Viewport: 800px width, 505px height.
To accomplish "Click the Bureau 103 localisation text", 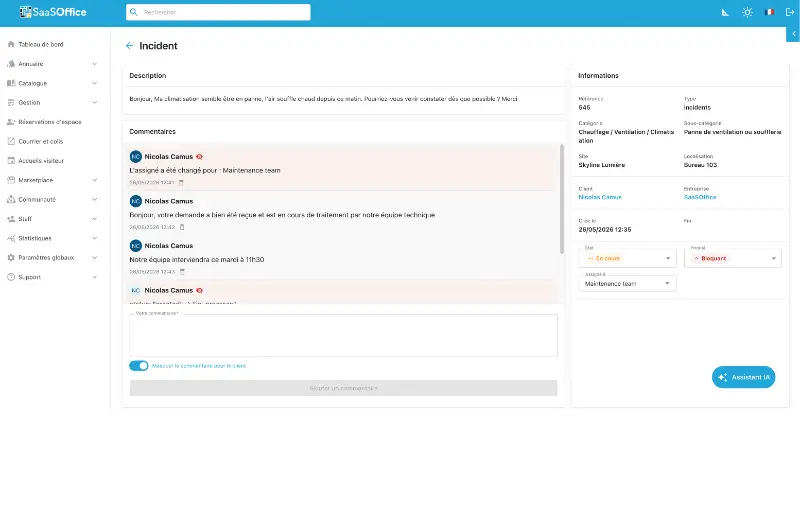I will [701, 165].
